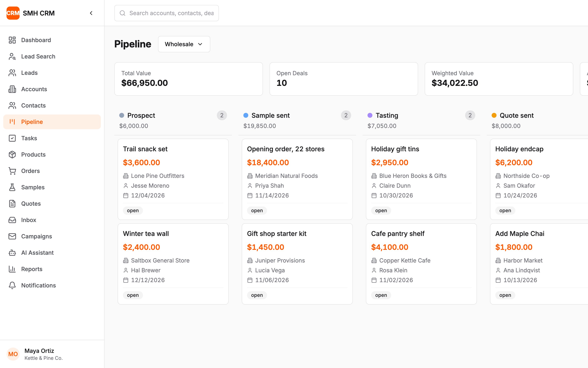Click the Lead Search person-magnifier icon

point(12,56)
